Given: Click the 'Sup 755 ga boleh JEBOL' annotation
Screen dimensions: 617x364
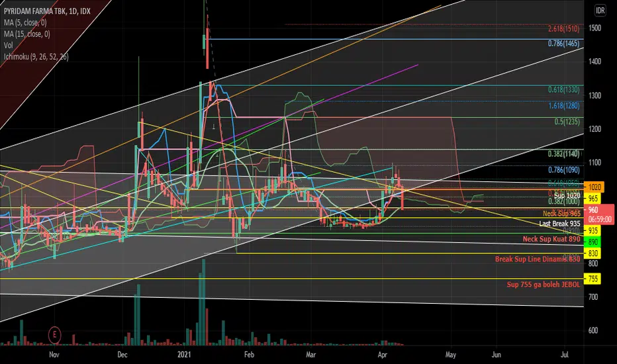Looking at the screenshot, I should (544, 284).
